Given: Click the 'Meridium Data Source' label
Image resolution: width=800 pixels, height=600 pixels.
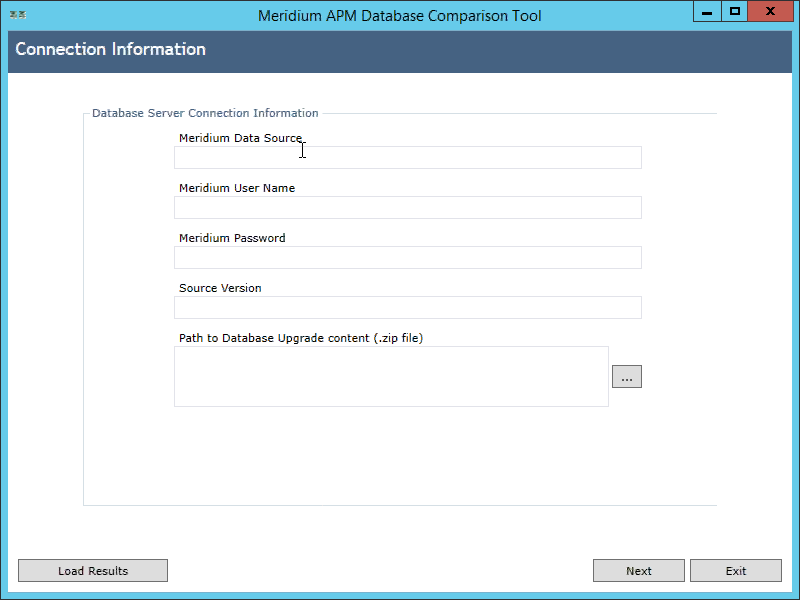Looking at the screenshot, I should coord(240,138).
